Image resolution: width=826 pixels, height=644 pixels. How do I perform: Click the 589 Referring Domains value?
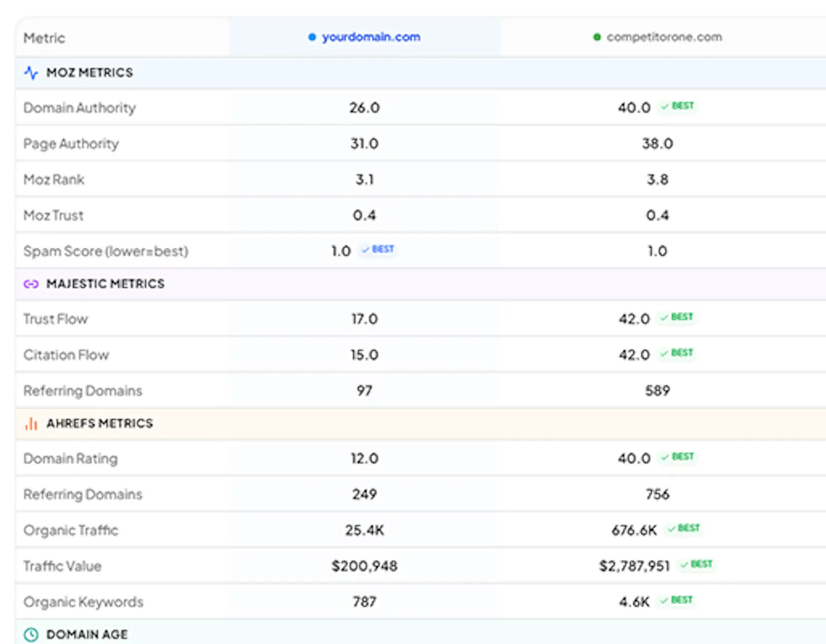[x=658, y=391]
